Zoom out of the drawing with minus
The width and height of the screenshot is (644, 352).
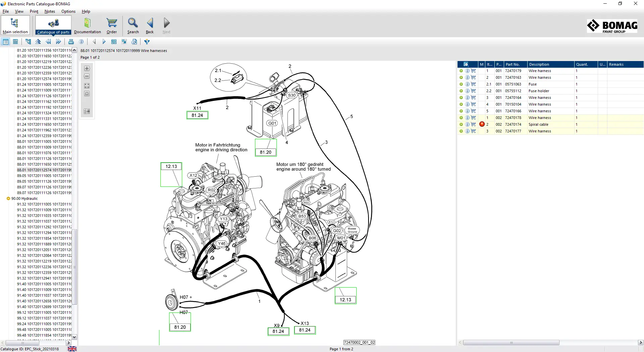point(87,76)
